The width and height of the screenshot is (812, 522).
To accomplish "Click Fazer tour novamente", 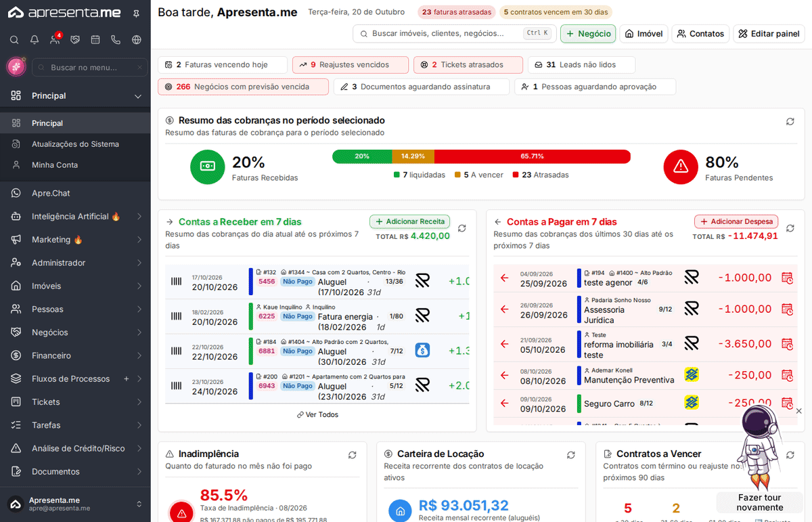I will click(x=760, y=502).
